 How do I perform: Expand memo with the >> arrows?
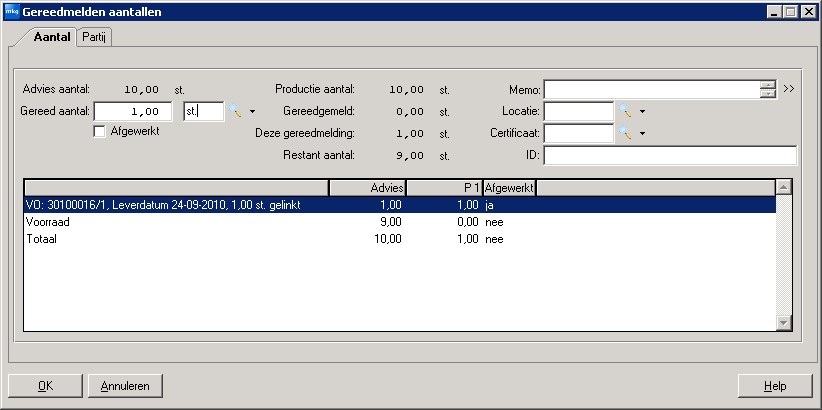788,89
